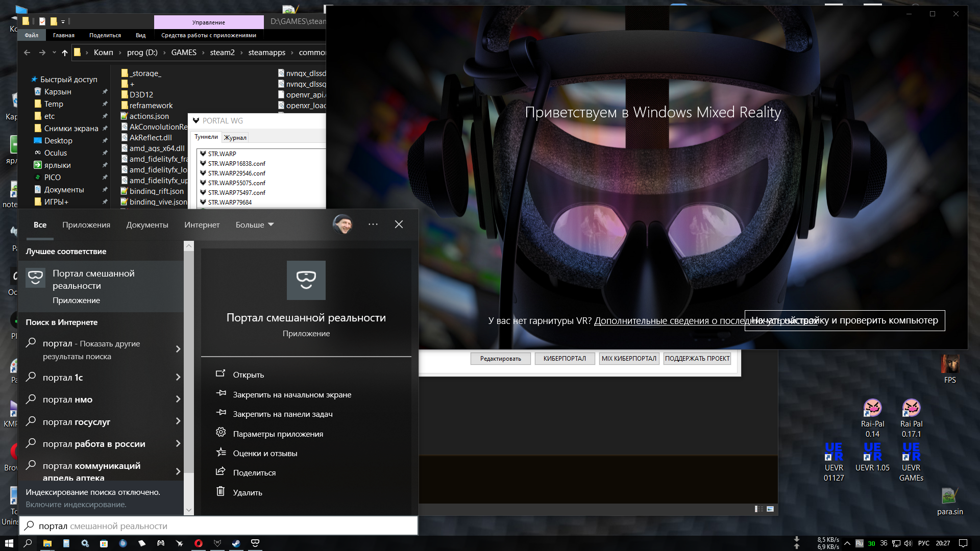The height and width of the screenshot is (551, 980).
Task: Open Opera browser from the taskbar
Action: tap(199, 543)
